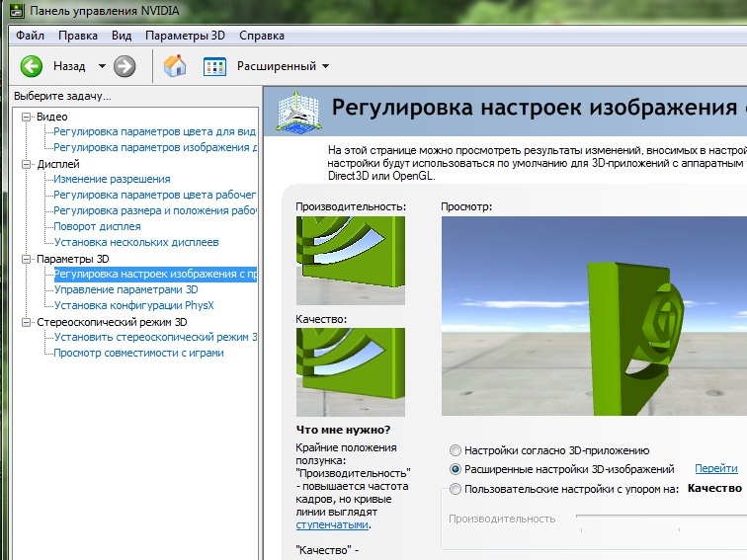Click the Видео category label
Screen dimensions: 747x560
[52, 117]
